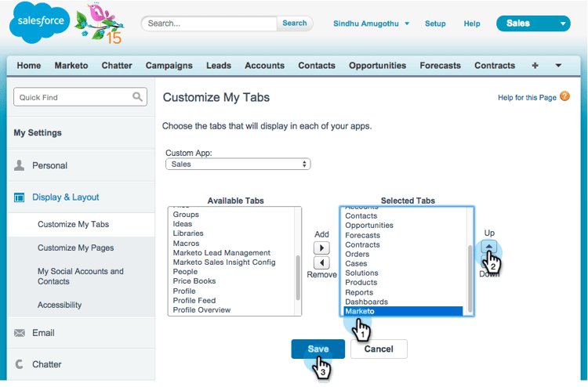
Task: Click the Quick Find input field
Action: pyautogui.click(x=80, y=97)
